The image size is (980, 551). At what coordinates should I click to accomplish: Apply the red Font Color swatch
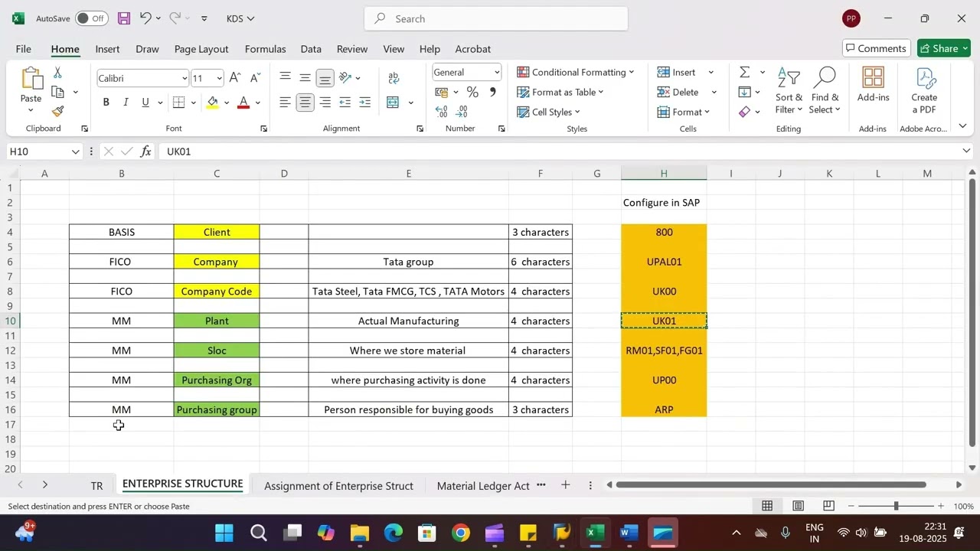point(243,103)
